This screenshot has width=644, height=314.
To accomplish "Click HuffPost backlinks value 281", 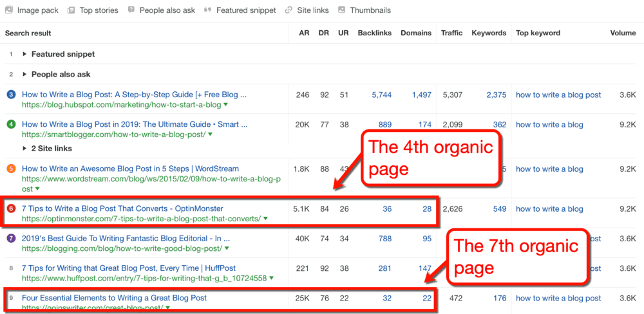I will pos(385,268).
